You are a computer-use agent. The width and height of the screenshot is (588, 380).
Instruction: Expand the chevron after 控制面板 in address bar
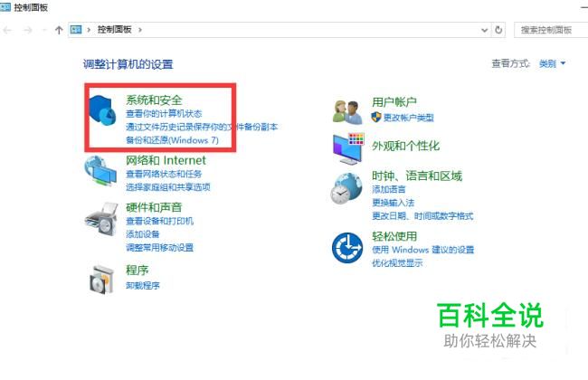coord(140,30)
